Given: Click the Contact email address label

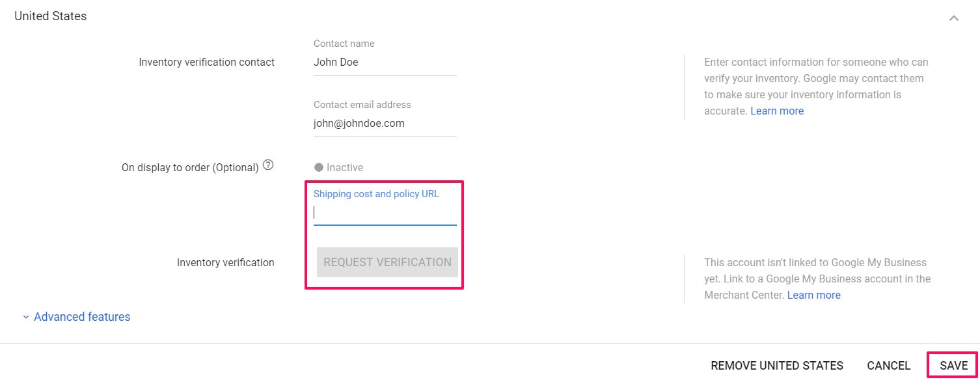Looking at the screenshot, I should click(x=362, y=105).
